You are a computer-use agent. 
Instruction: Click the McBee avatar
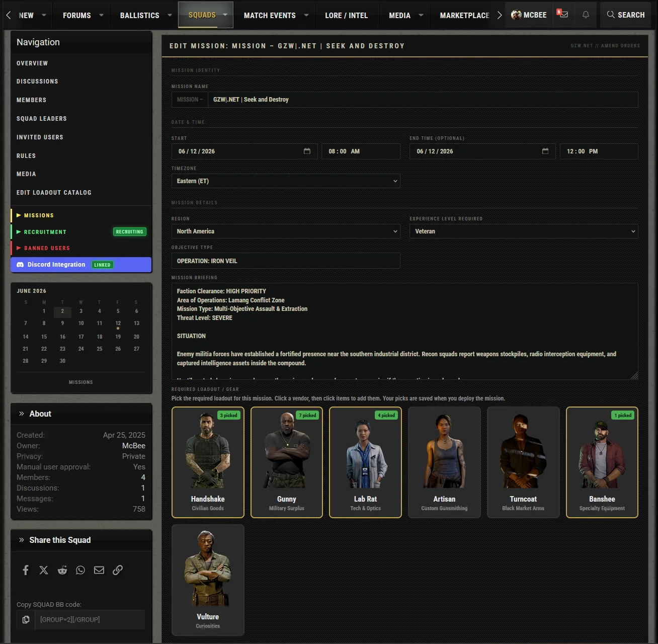tap(516, 15)
